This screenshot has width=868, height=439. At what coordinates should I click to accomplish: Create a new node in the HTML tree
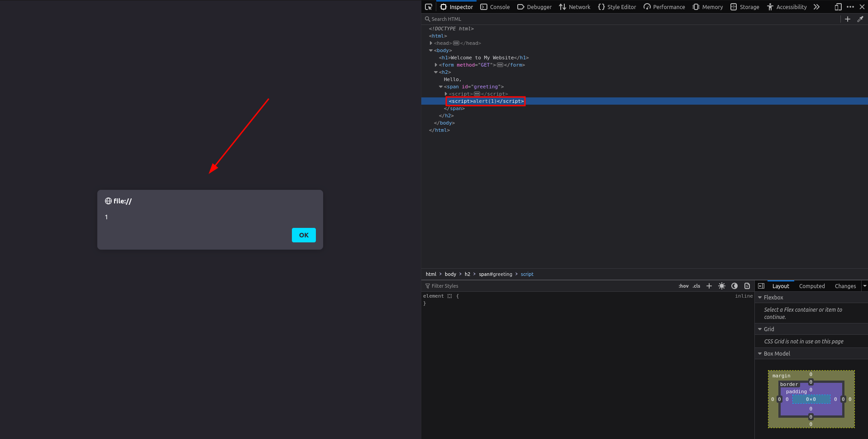[x=847, y=19]
